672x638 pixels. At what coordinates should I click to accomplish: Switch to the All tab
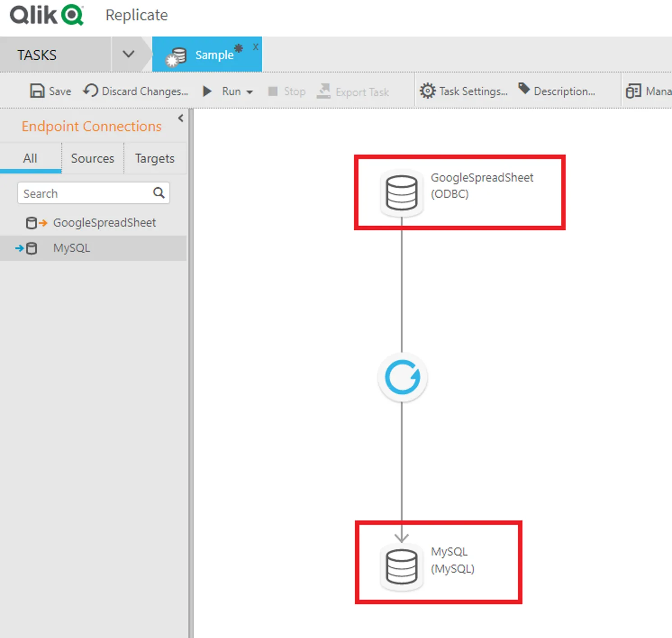coord(30,159)
